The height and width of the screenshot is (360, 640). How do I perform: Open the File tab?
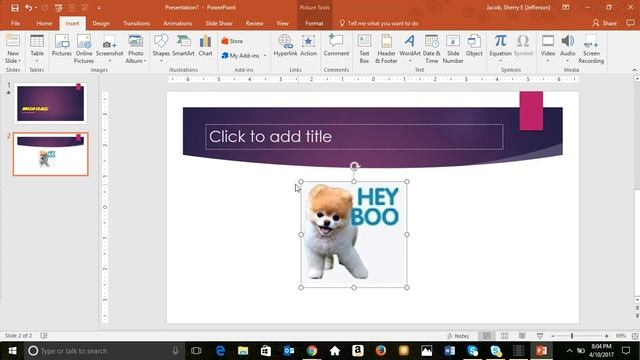16,23
